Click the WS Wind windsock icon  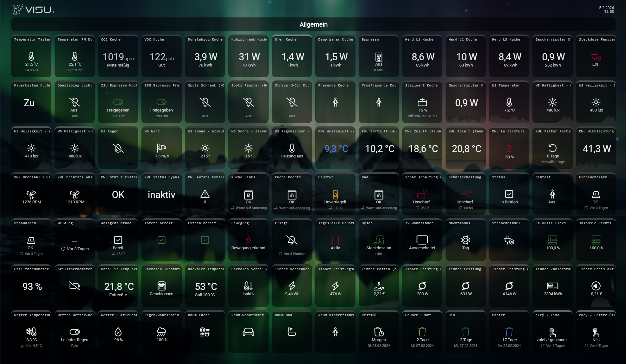pos(161,148)
